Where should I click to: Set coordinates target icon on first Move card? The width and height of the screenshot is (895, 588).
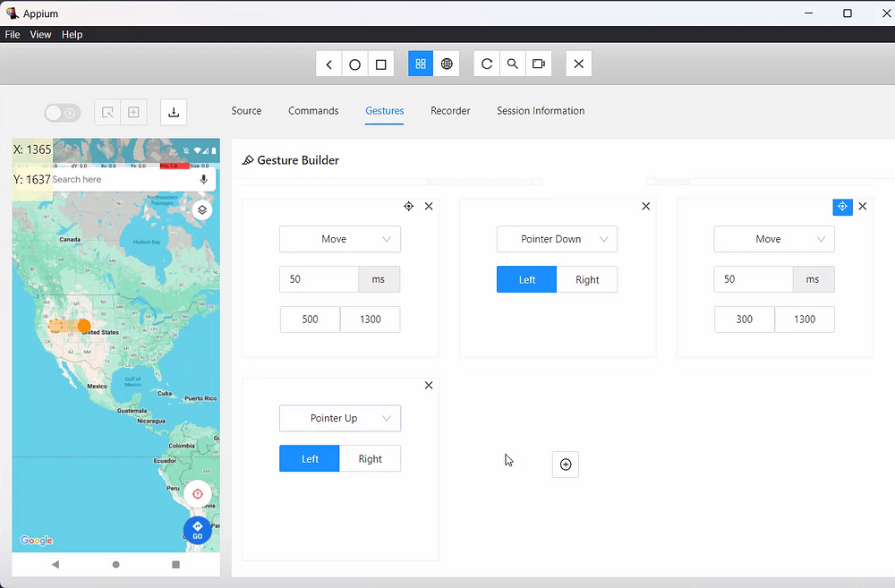click(409, 206)
